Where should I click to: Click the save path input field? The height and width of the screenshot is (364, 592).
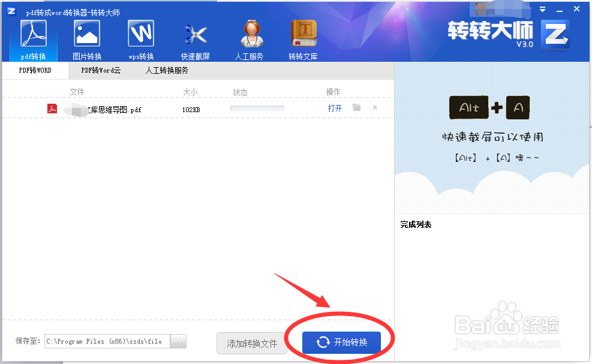(x=107, y=341)
